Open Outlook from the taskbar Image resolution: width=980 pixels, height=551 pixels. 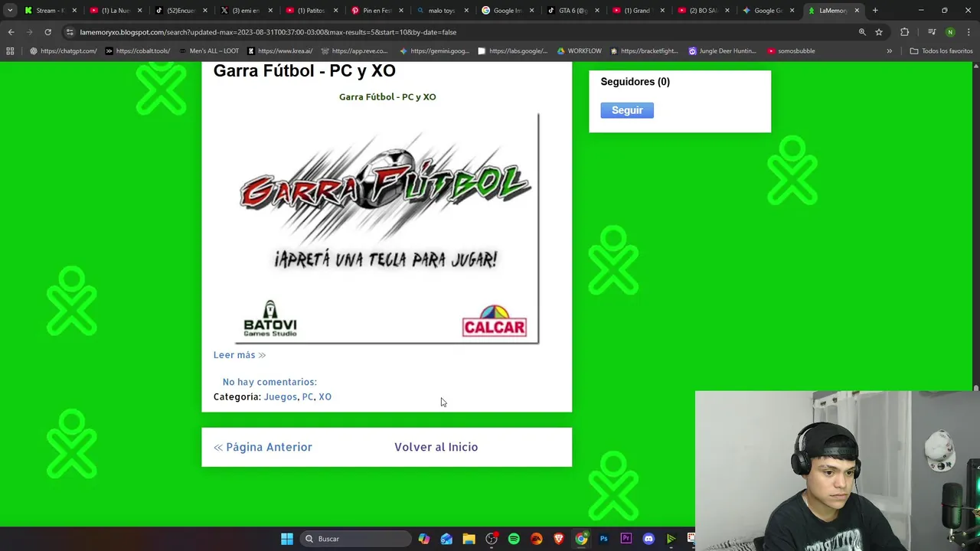[446, 539]
